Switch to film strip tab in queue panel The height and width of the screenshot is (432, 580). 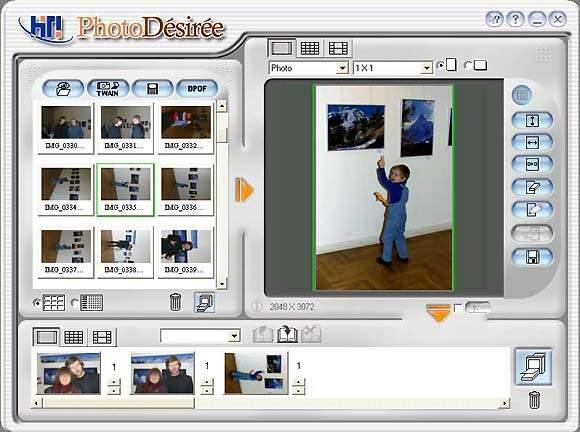[x=102, y=337]
